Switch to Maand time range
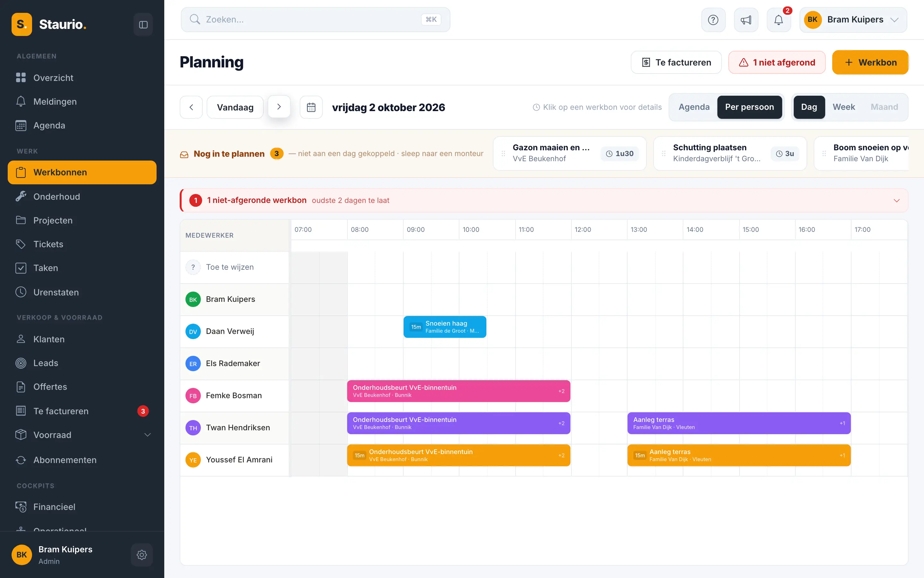This screenshot has width=924, height=578. (x=884, y=107)
